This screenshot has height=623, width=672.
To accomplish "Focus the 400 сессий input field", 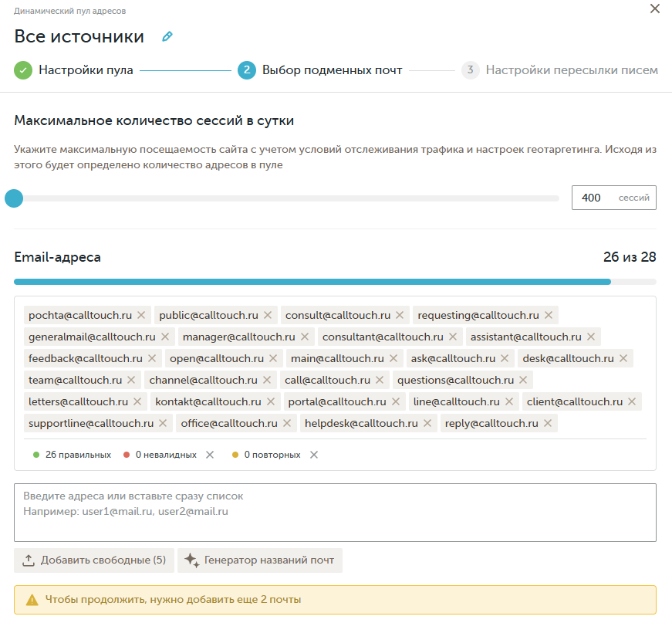I will pyautogui.click(x=613, y=198).
